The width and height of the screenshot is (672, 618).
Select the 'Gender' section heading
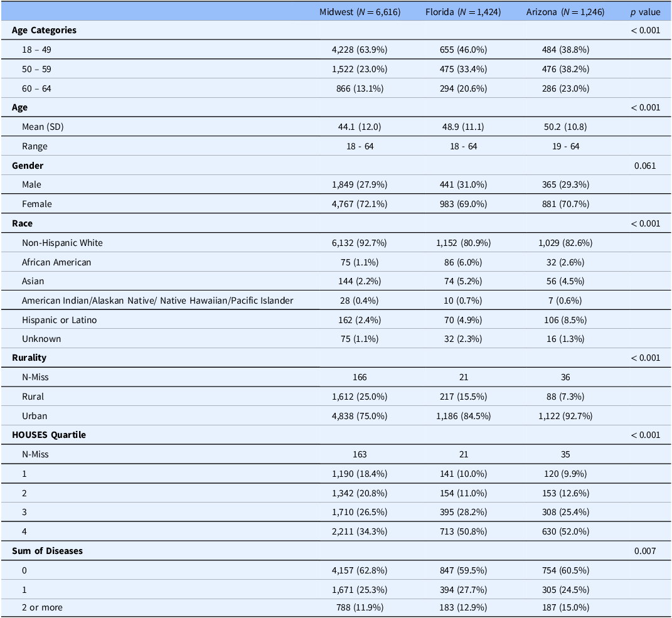pos(28,166)
